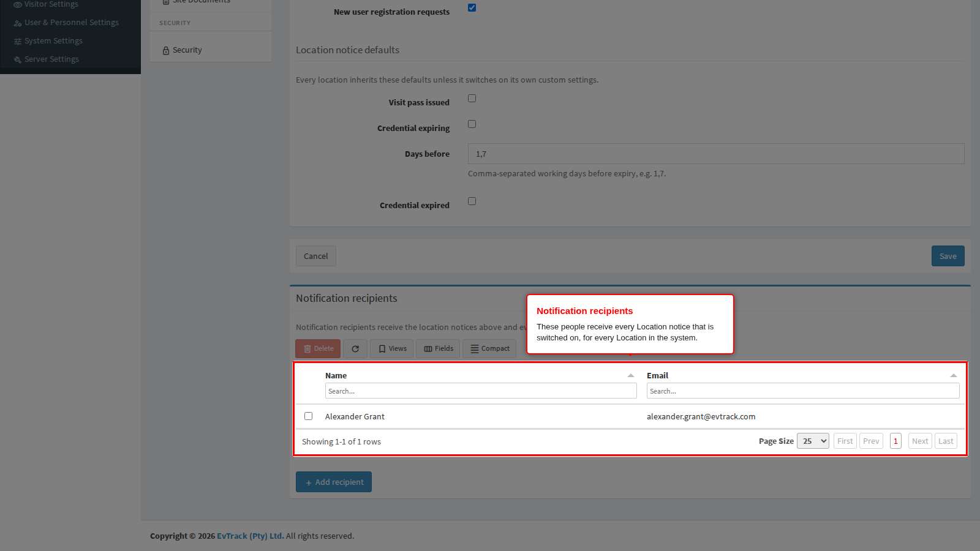Open the Fields column chooser
Screen dimensions: 980x551
pos(439,348)
